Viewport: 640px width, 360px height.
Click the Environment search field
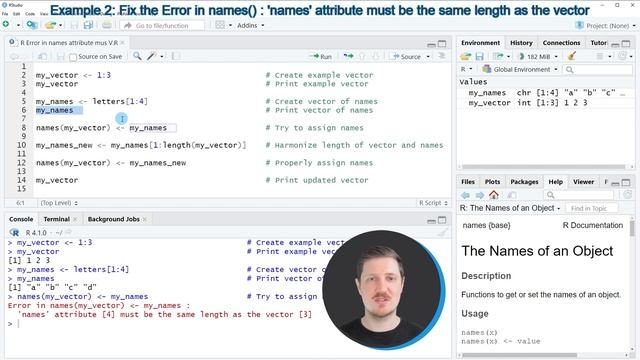[x=598, y=70]
